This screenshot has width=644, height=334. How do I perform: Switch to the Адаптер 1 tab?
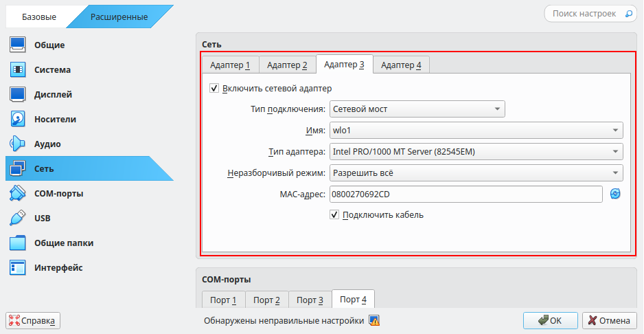point(230,65)
